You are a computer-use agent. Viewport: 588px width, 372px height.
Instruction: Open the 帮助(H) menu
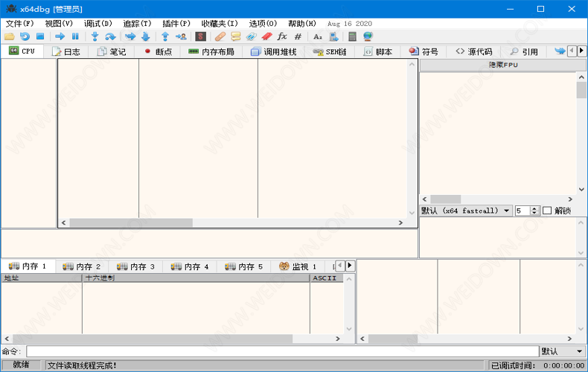point(302,24)
